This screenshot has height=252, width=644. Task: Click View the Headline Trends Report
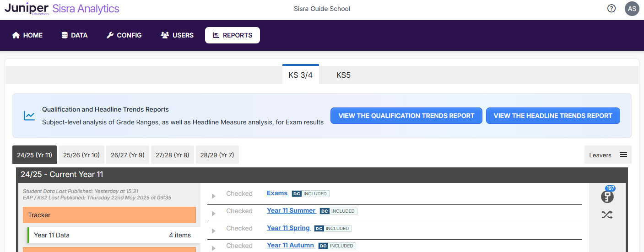tap(552, 116)
